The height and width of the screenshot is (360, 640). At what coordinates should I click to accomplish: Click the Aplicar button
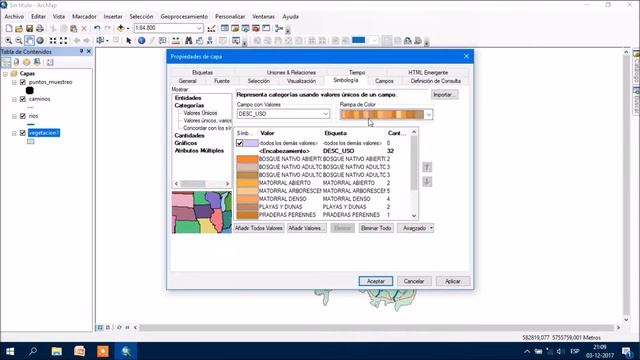[453, 281]
